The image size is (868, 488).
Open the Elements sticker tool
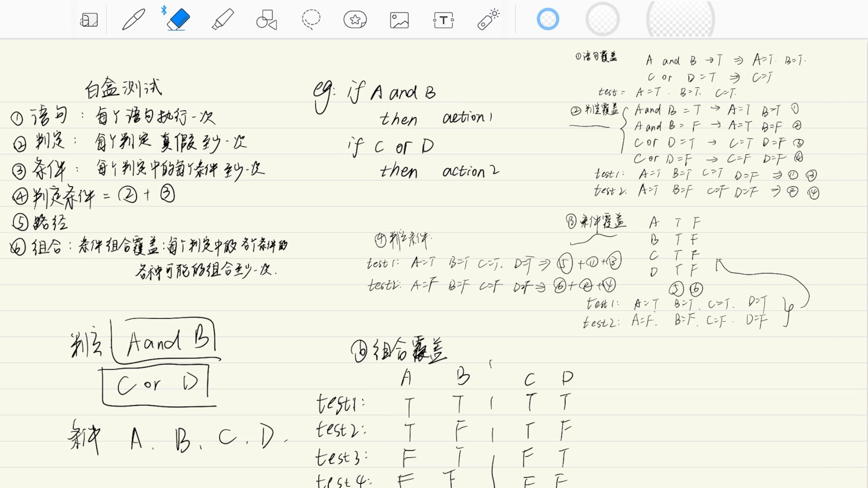click(355, 19)
